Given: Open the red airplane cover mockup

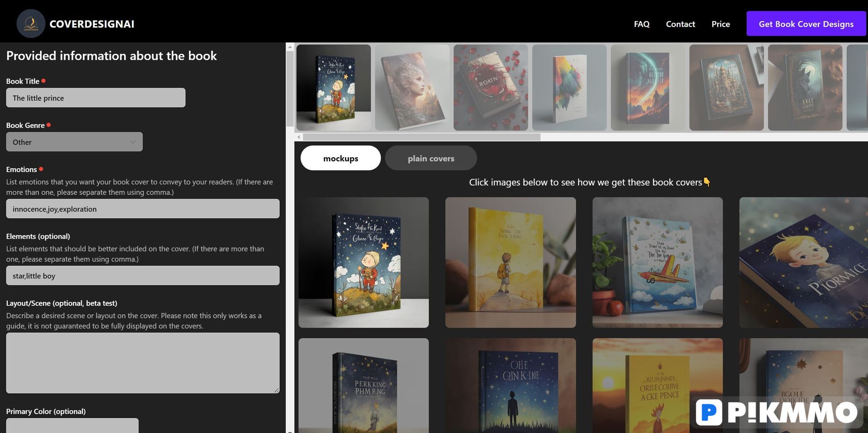Looking at the screenshot, I should [x=657, y=263].
